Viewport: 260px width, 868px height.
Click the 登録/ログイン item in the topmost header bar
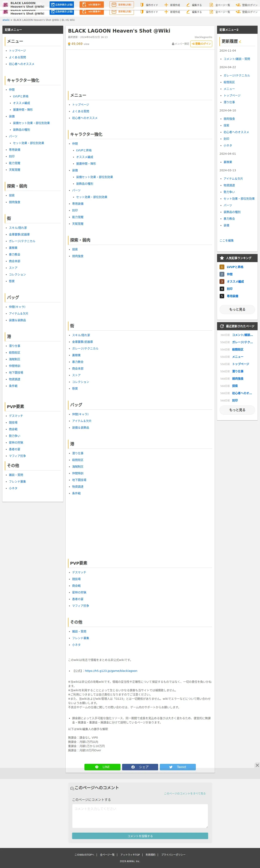(247, 5)
